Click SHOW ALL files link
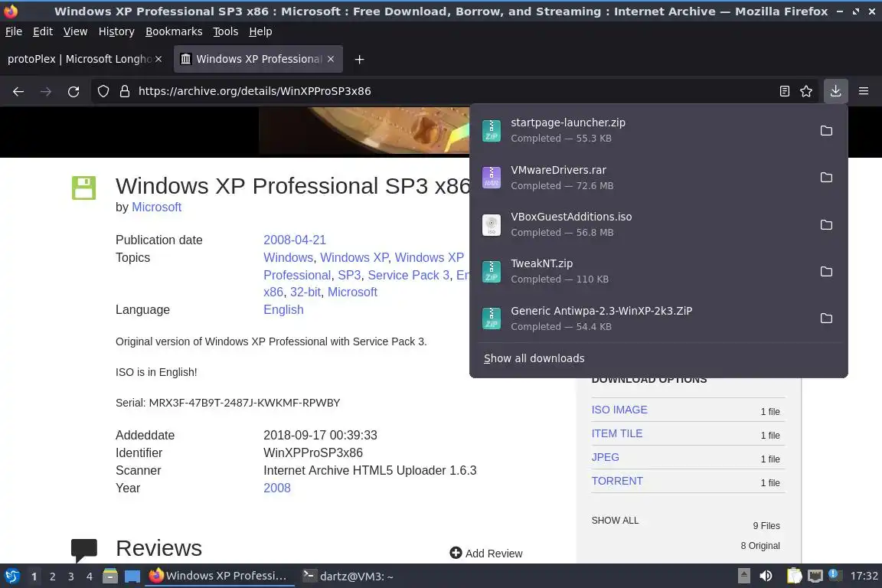Viewport: 882px width, 588px height. [615, 521]
